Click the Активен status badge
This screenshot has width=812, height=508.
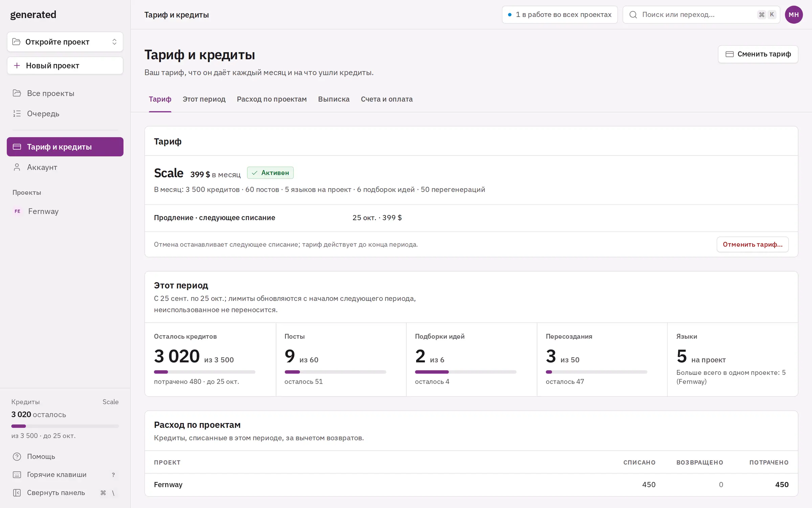[270, 173]
